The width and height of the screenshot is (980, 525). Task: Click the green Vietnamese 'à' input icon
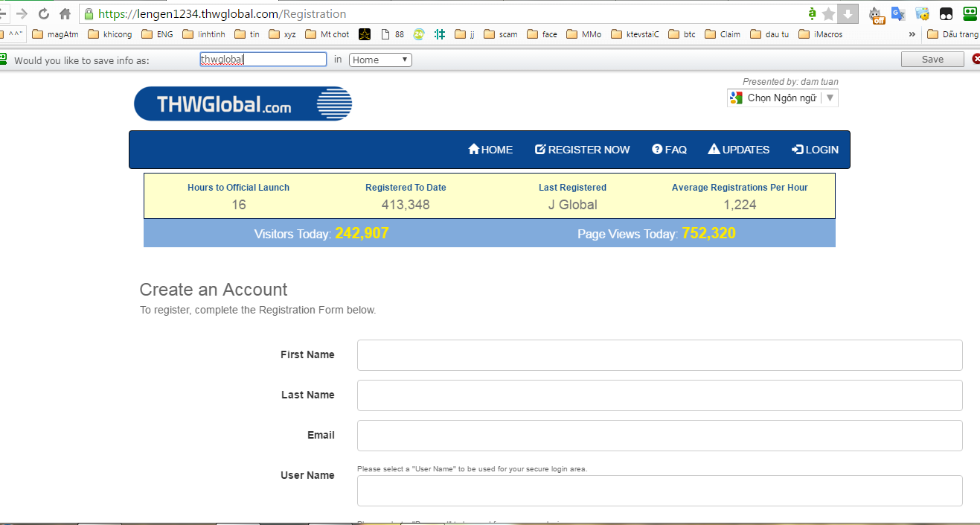pos(812,13)
